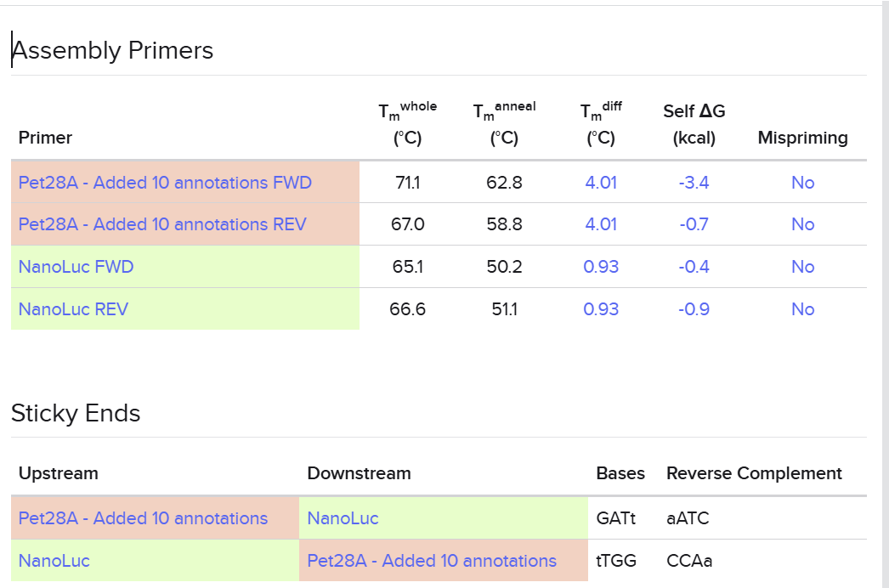Select Tm anneal value 62.8
This screenshot has width=889, height=588.
504,183
